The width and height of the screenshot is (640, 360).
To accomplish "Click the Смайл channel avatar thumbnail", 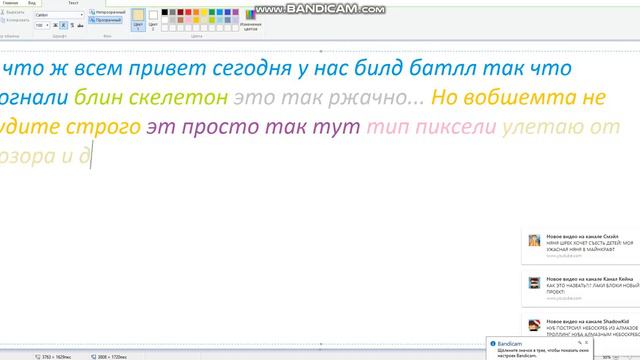I will click(534, 240).
